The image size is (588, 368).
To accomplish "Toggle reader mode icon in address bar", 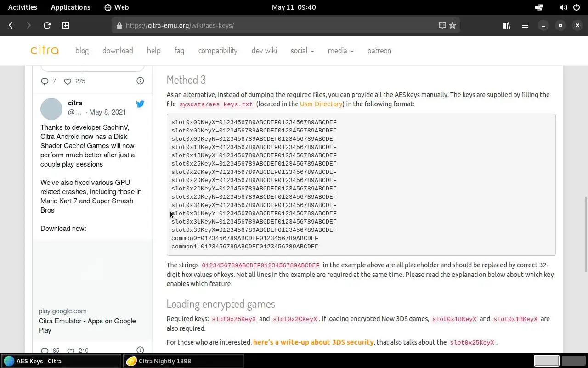I will [442, 25].
